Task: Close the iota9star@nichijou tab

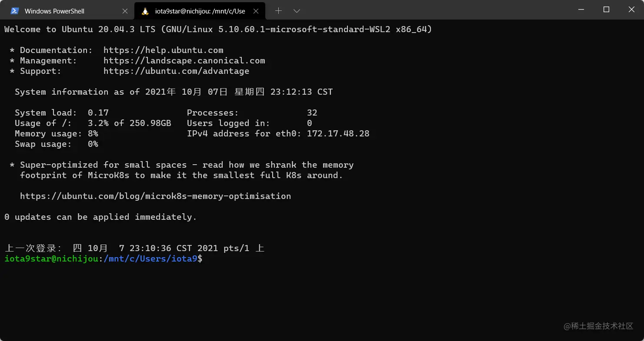Action: pos(256,11)
